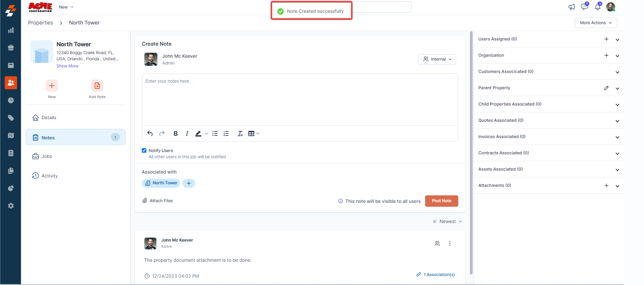The width and height of the screenshot is (644, 285).
Task: Click the Show More address link
Action: click(x=67, y=66)
